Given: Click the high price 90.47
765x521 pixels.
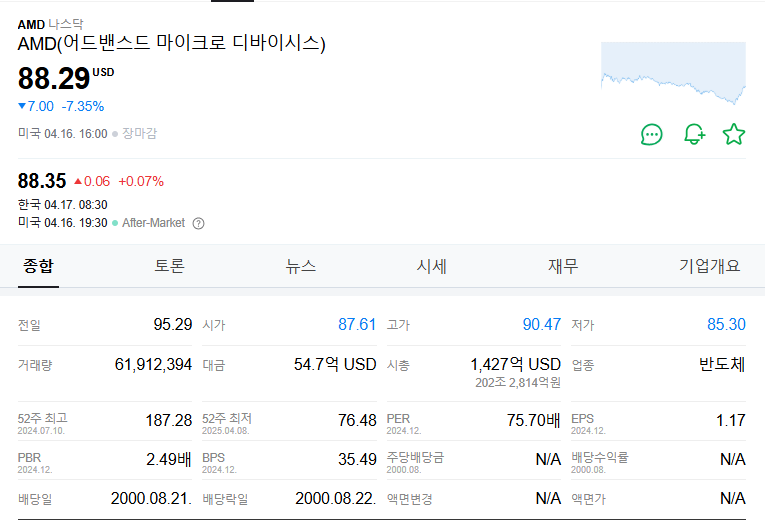Looking at the screenshot, I should tap(542, 324).
